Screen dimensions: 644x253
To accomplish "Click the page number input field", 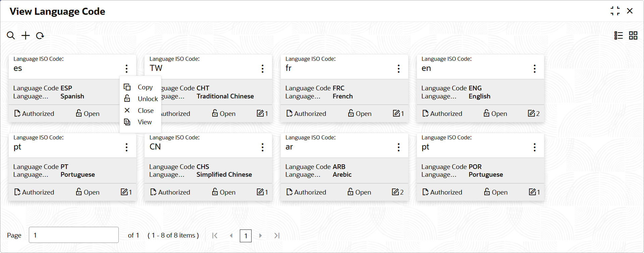I will [x=73, y=235].
